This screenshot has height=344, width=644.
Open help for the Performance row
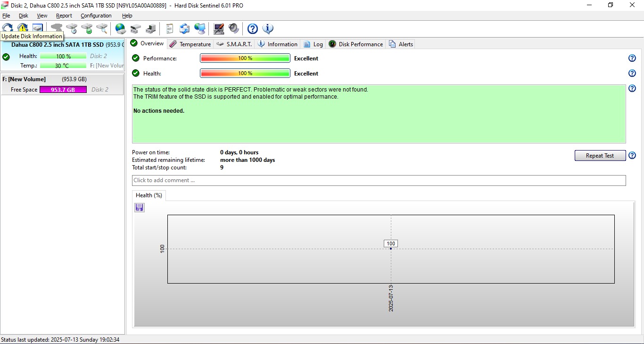632,59
